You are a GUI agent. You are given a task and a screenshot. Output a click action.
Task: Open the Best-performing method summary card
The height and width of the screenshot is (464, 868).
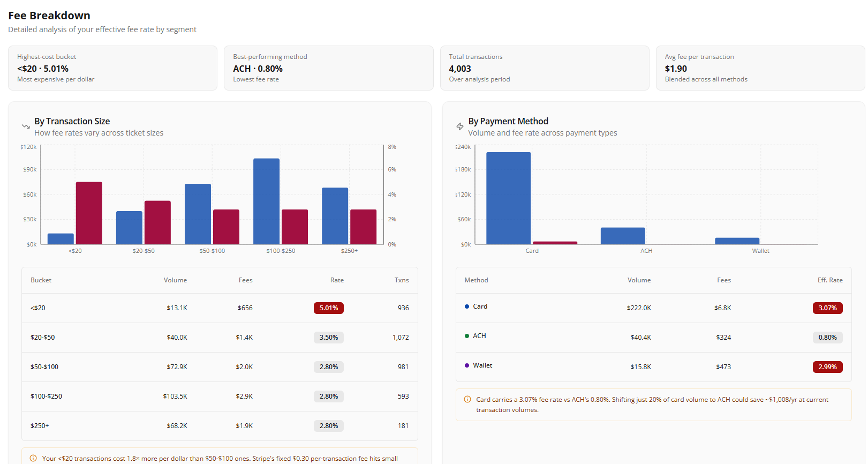328,68
